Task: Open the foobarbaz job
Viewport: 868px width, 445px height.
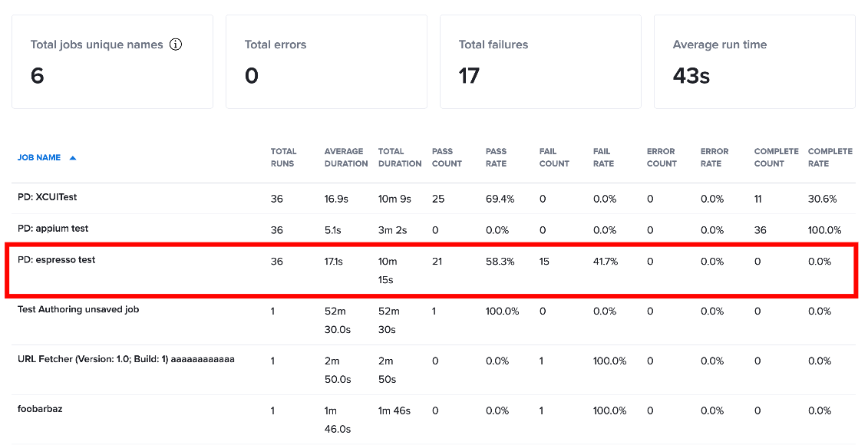Action: (x=40, y=409)
